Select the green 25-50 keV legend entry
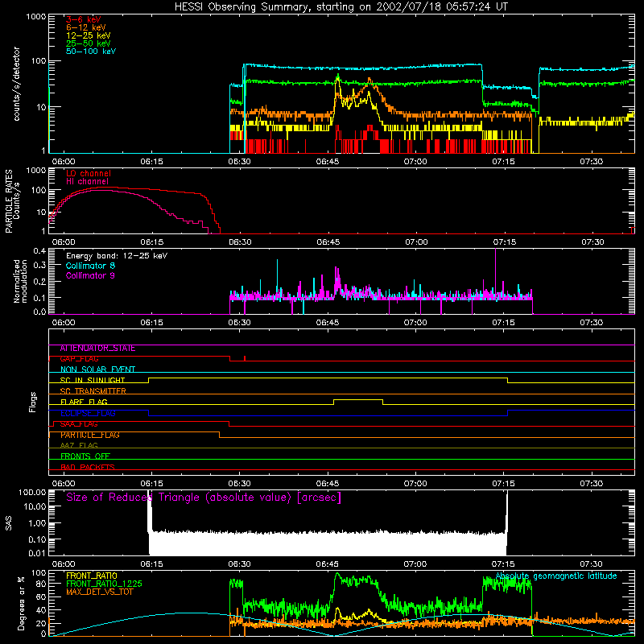Image resolution: width=644 pixels, height=644 pixels. [x=89, y=43]
